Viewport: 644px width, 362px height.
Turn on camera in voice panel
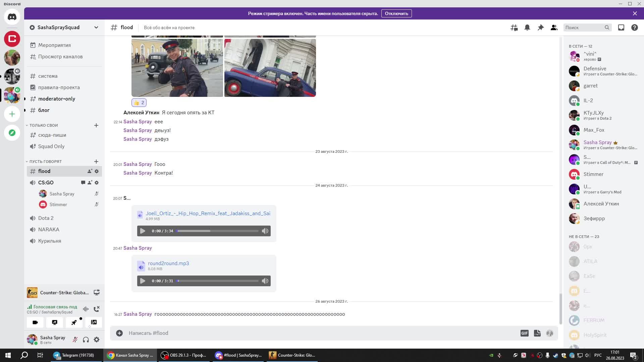pos(35,322)
